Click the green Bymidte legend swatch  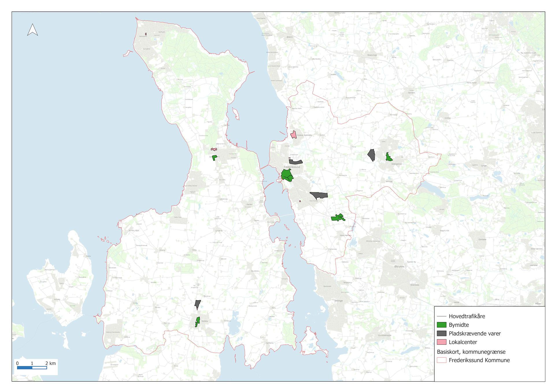[x=441, y=325]
